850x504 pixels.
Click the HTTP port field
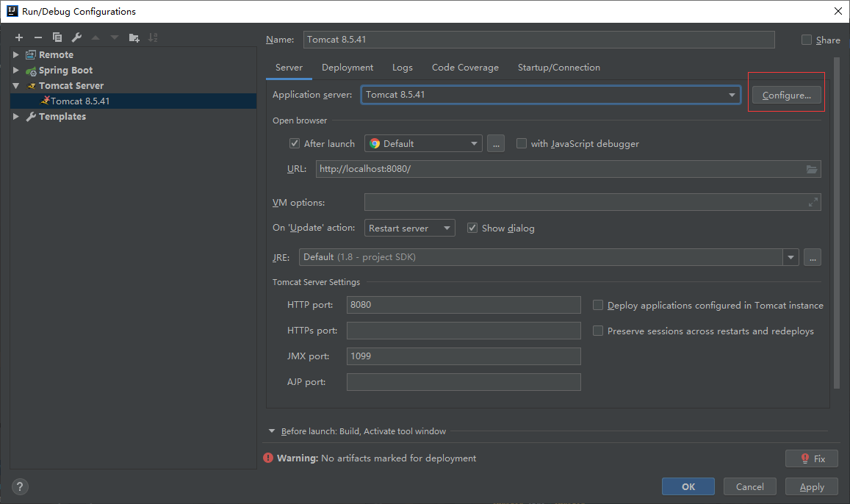click(464, 305)
